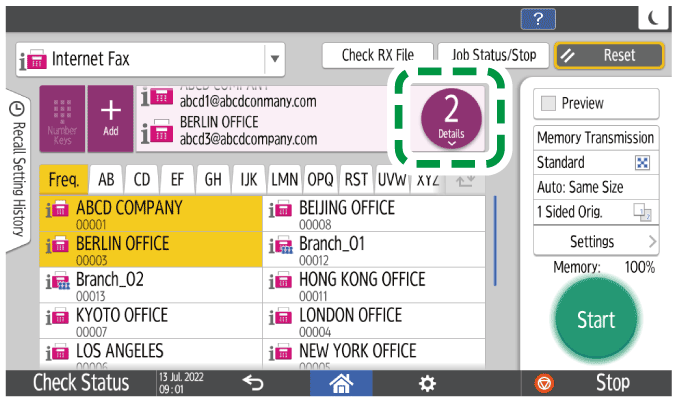The width and height of the screenshot is (675, 400).
Task: Open the Settings row in right panel
Action: click(x=595, y=241)
